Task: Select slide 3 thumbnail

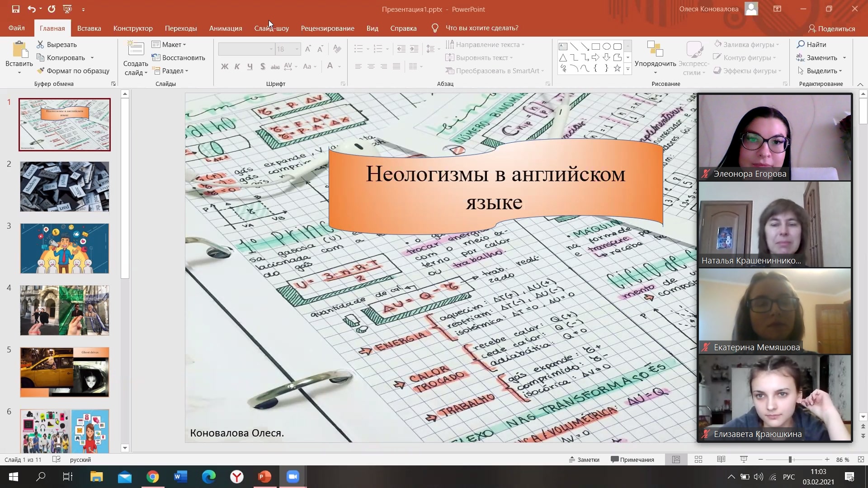Action: 65,249
